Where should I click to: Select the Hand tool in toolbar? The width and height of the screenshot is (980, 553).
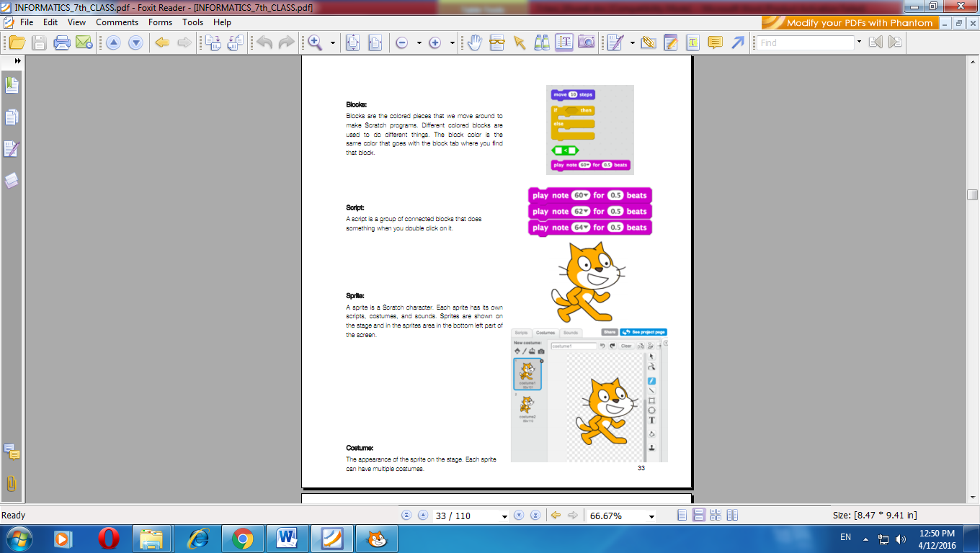coord(474,42)
